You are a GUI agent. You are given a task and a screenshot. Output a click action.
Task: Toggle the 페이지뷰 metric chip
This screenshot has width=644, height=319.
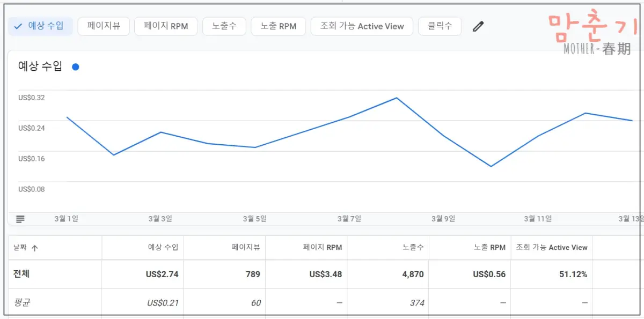(104, 25)
